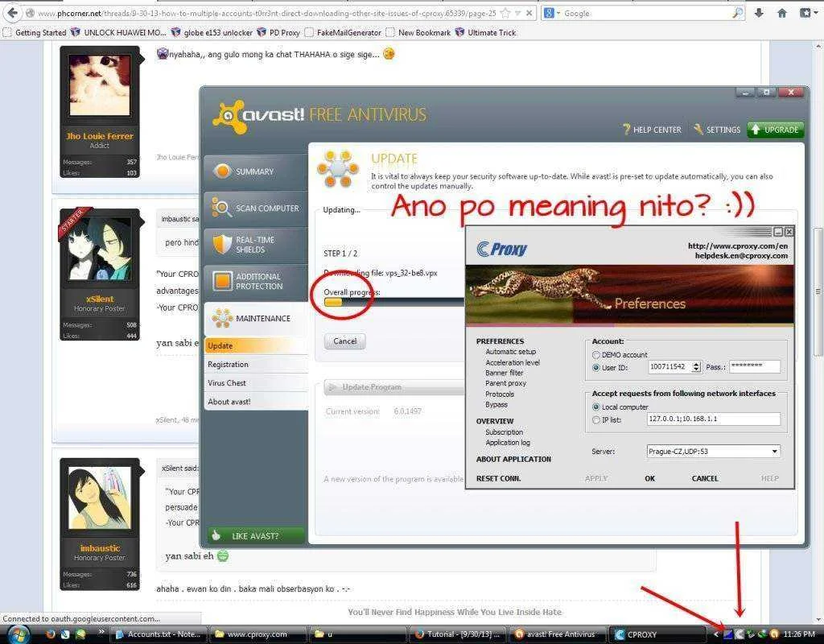Select User ID radio in CProxy
The image size is (824, 644).
(596, 367)
